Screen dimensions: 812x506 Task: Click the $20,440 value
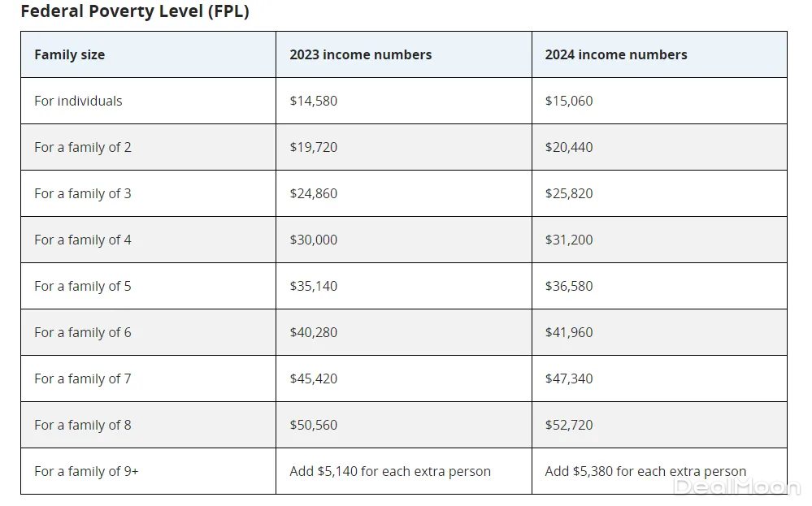point(569,147)
